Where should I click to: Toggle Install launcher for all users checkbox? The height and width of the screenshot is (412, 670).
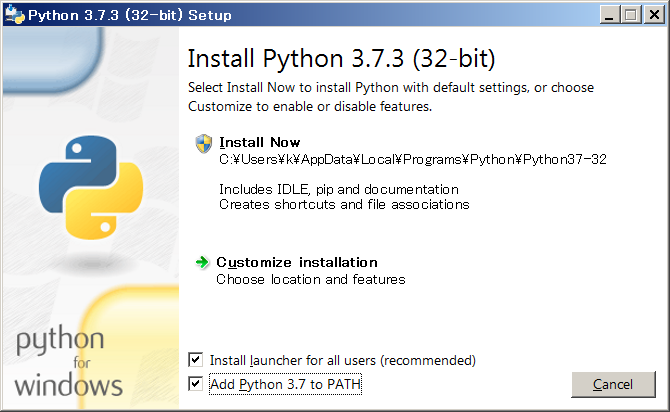coord(195,359)
